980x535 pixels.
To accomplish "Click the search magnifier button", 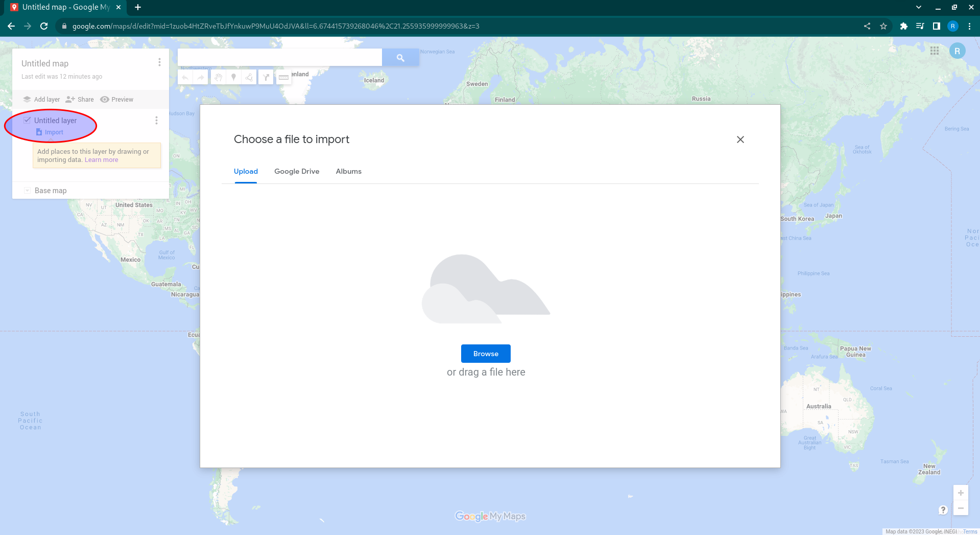I will [400, 58].
